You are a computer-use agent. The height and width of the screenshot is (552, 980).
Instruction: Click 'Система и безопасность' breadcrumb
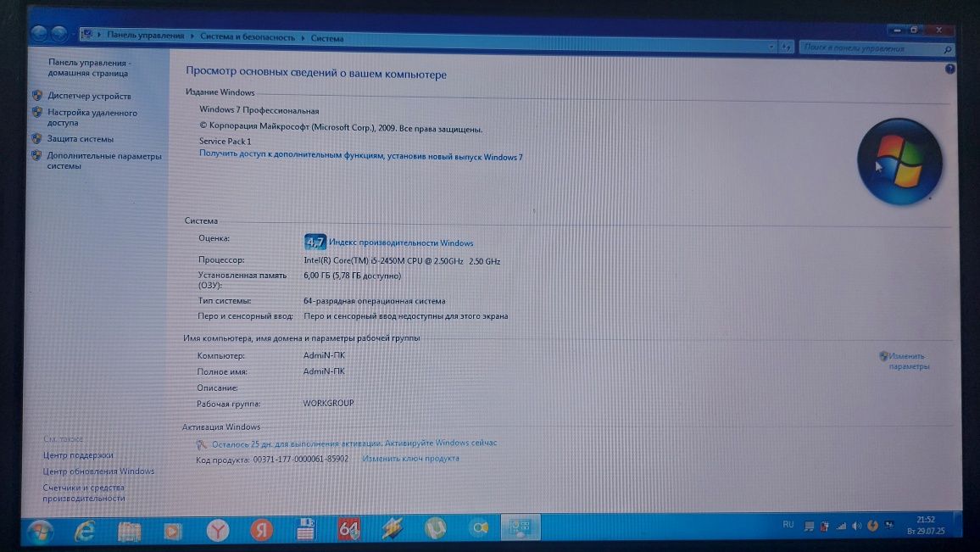tap(248, 36)
